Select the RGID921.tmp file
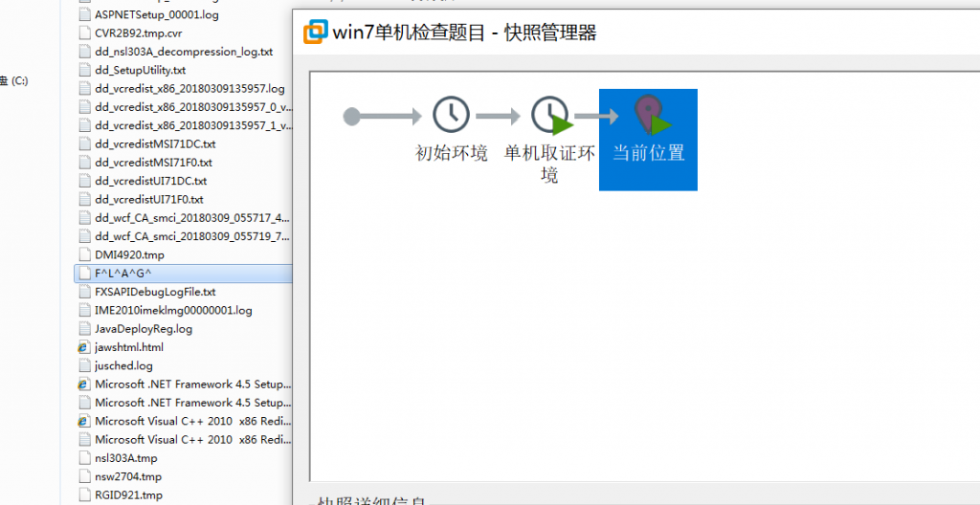 [183, 495]
